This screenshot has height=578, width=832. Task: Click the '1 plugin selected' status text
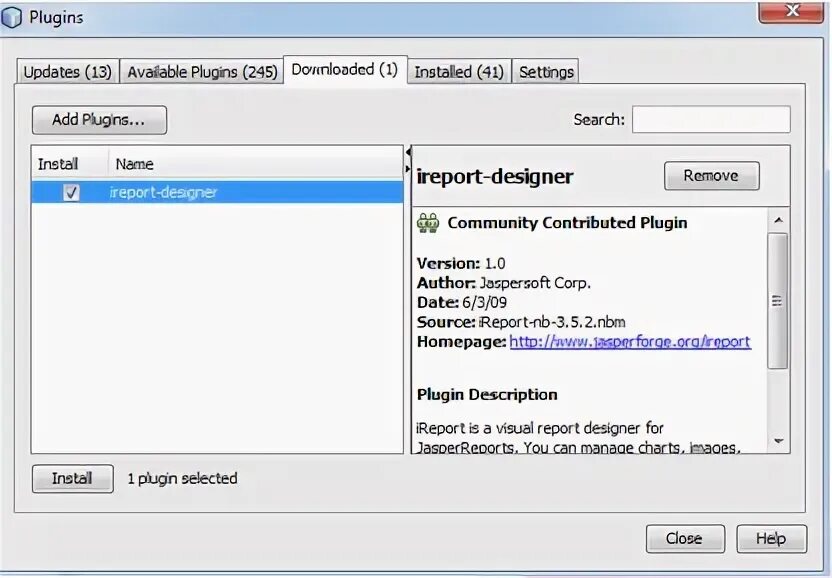click(x=183, y=479)
